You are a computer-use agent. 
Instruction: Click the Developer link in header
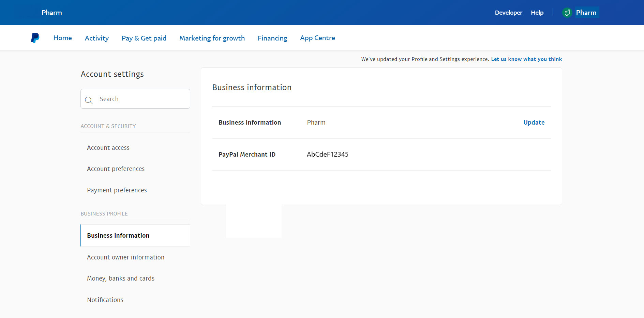508,13
